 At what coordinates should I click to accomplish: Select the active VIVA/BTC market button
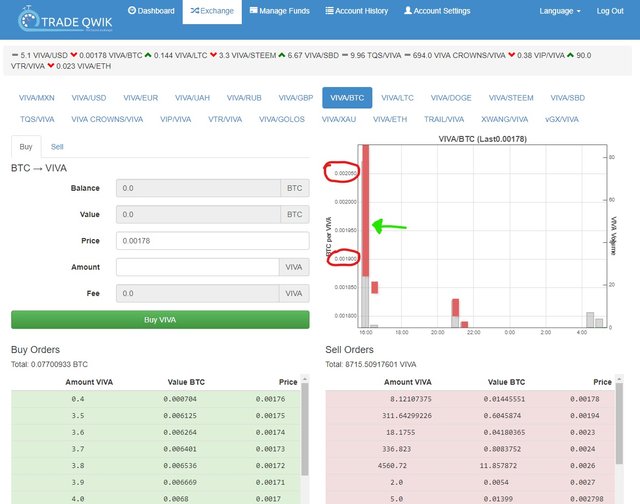click(347, 98)
